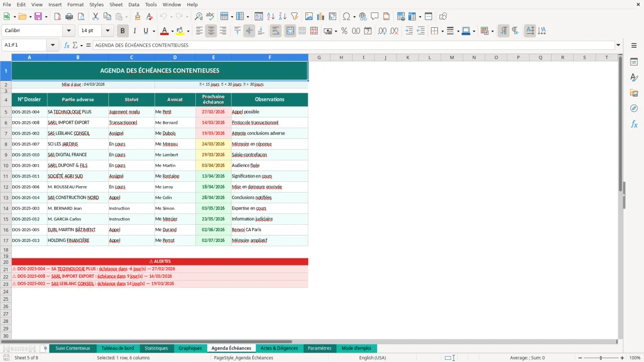This screenshot has height=362, width=644.
Task: Apply the yellow background color swatch
Action: 180,31
